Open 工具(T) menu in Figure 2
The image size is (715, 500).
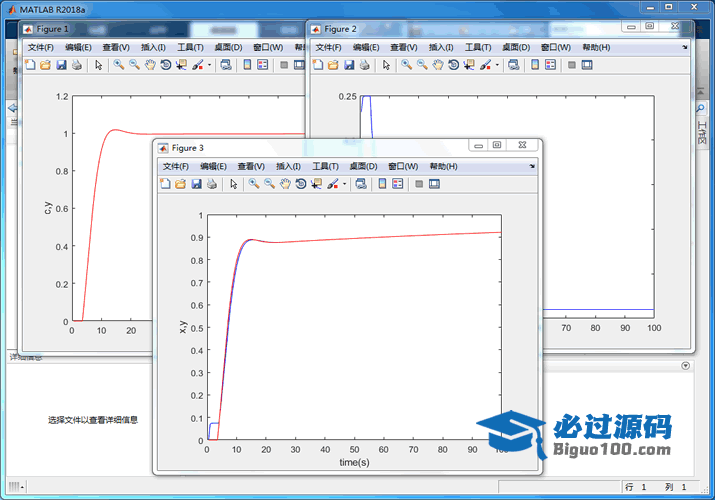[x=478, y=47]
